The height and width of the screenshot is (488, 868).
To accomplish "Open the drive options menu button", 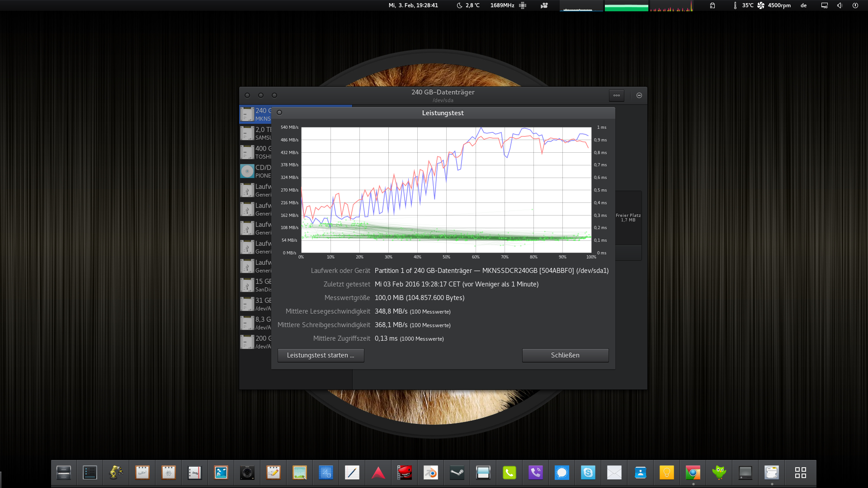I will click(x=616, y=95).
